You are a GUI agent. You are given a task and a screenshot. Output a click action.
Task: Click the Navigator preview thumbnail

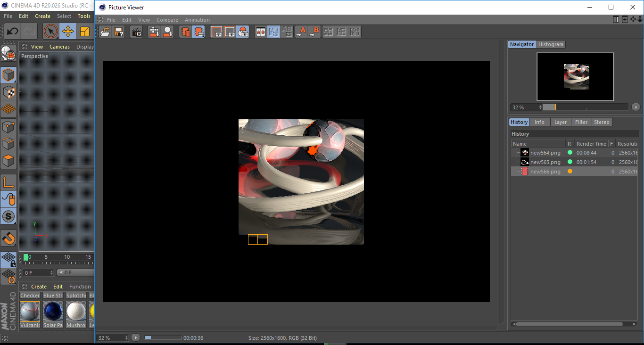(575, 77)
